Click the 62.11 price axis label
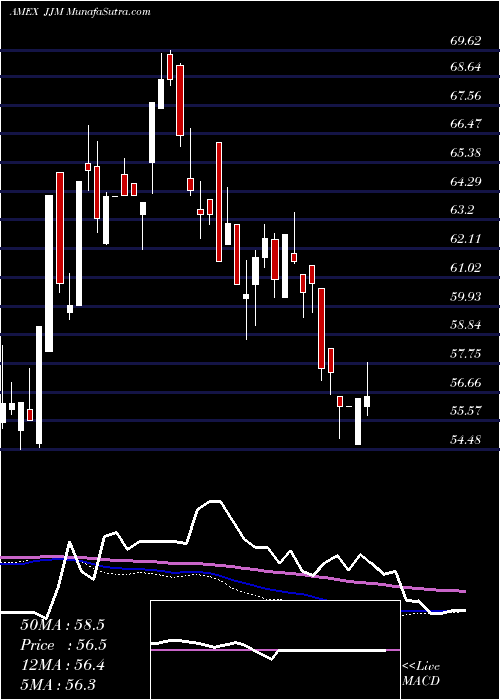The height and width of the screenshot is (700, 500). point(466,238)
